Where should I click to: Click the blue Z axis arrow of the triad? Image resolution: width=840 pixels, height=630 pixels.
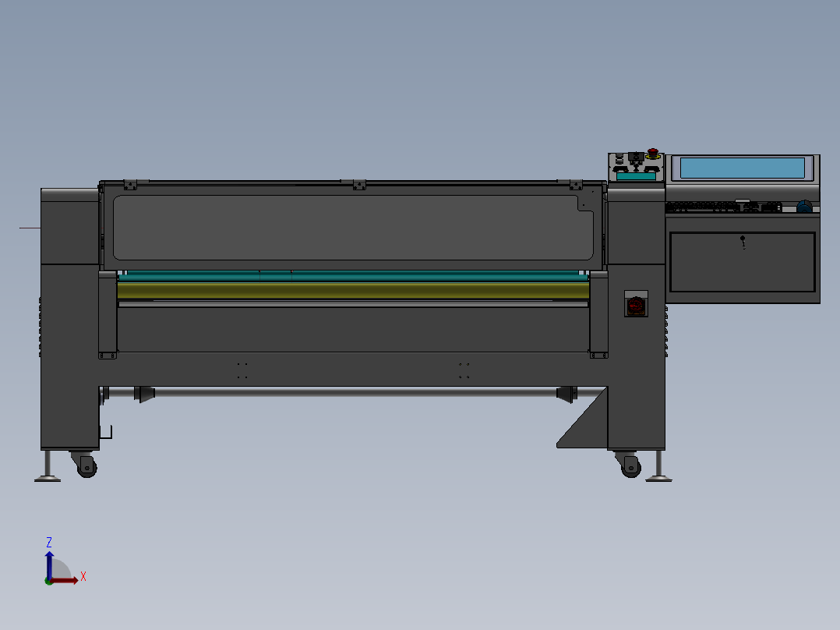[49, 565]
